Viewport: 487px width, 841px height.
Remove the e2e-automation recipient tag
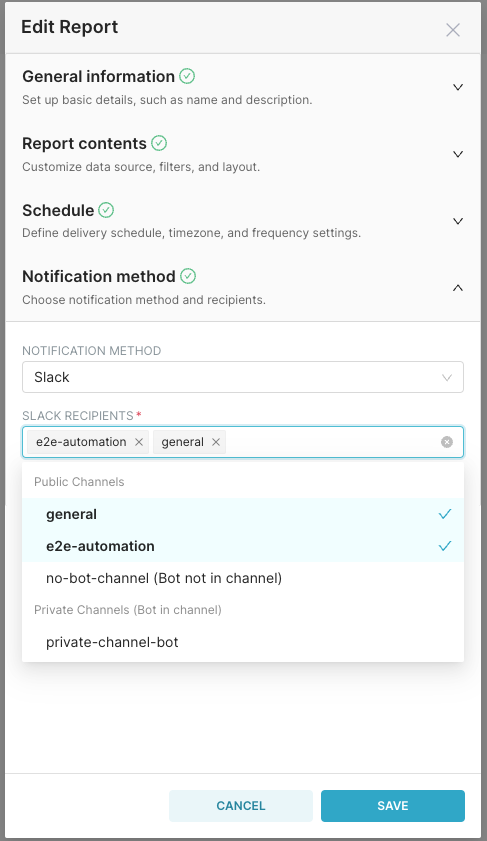tap(139, 442)
